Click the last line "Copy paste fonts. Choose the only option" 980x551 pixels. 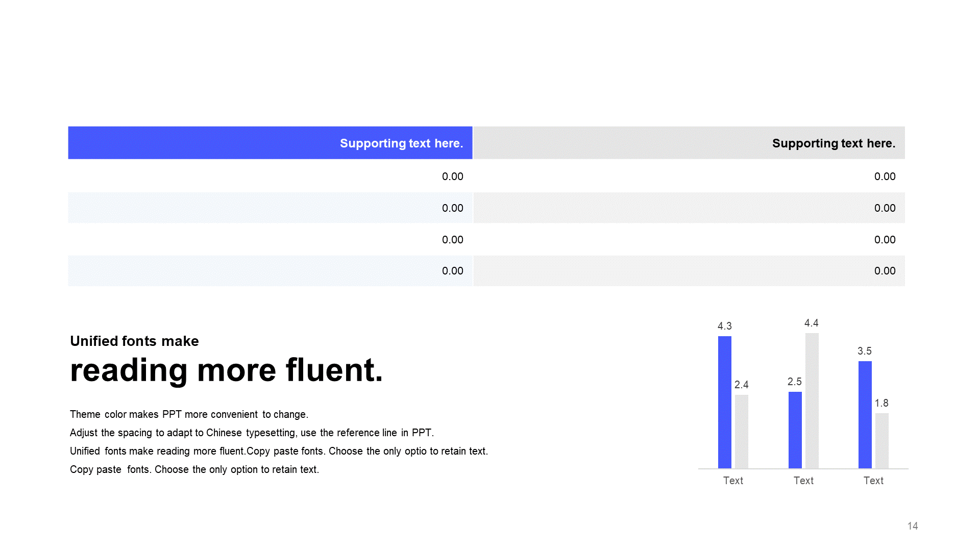(x=194, y=469)
